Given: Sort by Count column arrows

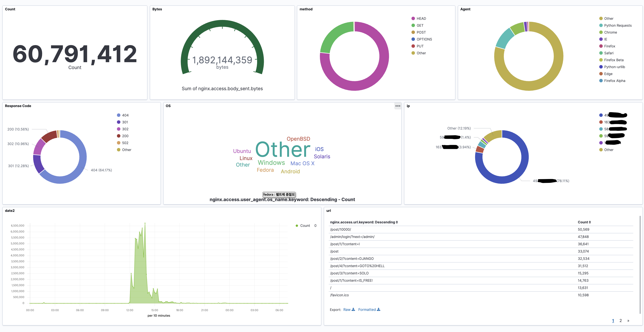Looking at the screenshot, I should click(590, 222).
